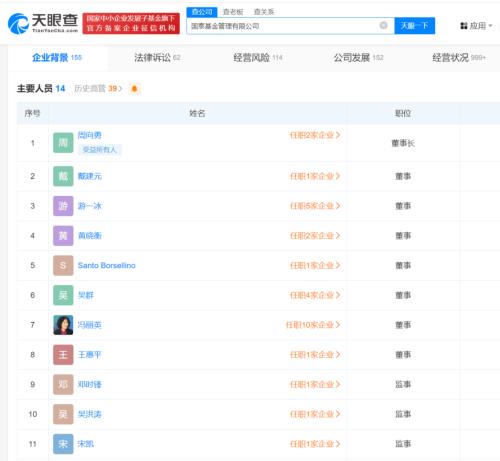Switch to the 查关系 search tab
500x461 pixels.
264,12
